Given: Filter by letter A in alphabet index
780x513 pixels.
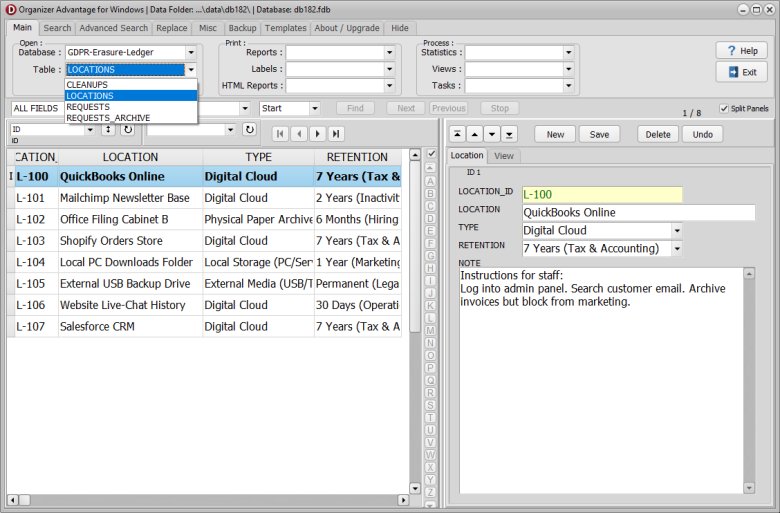Looking at the screenshot, I should click(x=430, y=181).
